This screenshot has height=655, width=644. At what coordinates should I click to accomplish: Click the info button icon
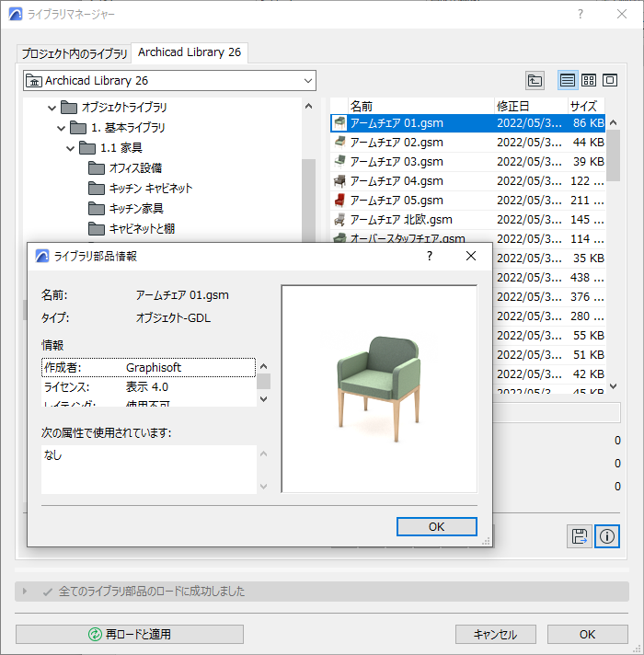(607, 536)
